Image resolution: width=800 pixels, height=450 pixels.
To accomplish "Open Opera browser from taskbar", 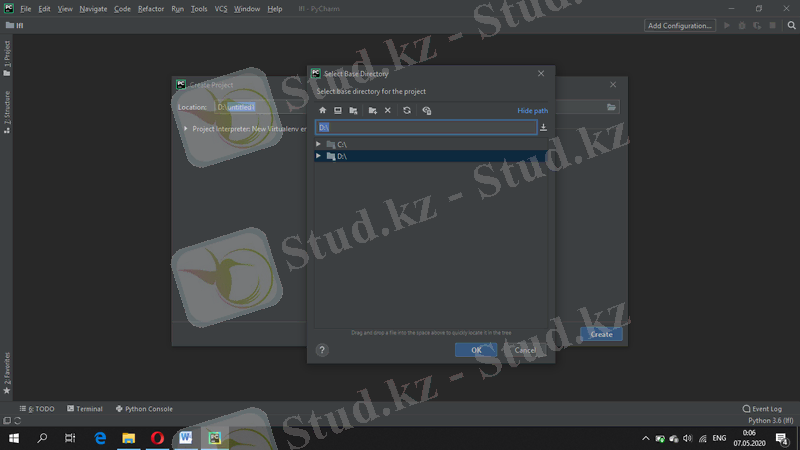I will [x=157, y=438].
